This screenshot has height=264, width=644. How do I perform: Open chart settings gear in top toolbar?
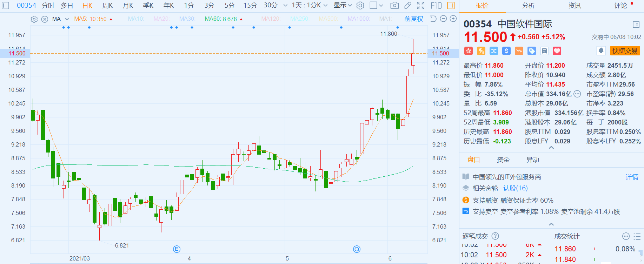360,5
